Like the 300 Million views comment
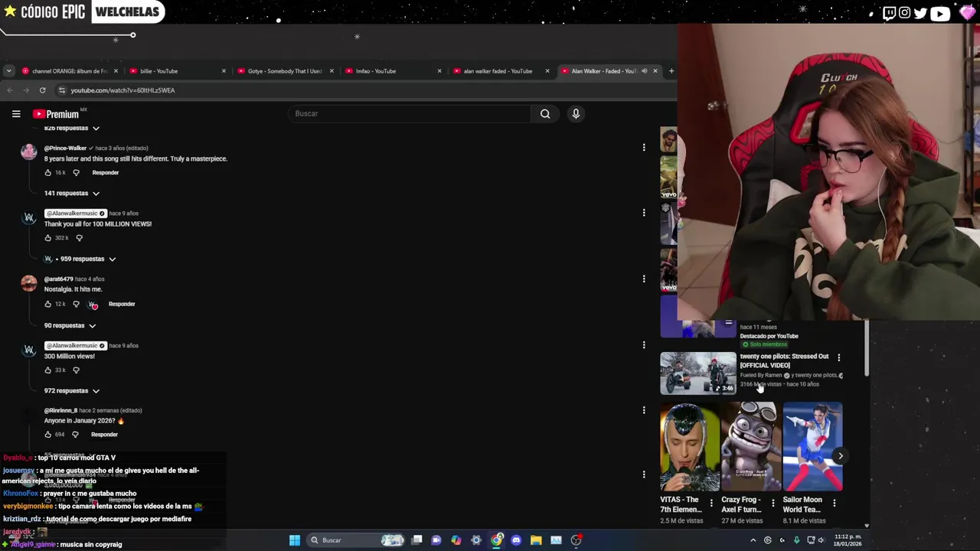Viewport: 980px width, 551px height. pos(47,370)
